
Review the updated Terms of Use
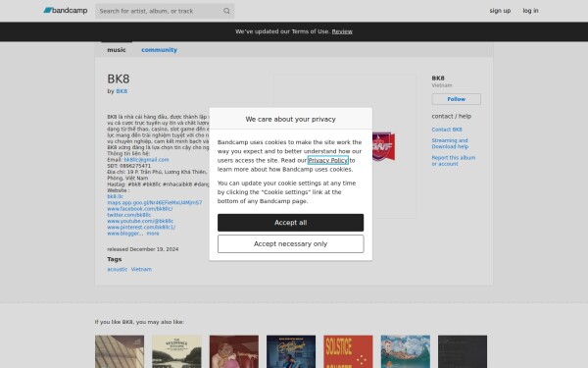point(342,31)
